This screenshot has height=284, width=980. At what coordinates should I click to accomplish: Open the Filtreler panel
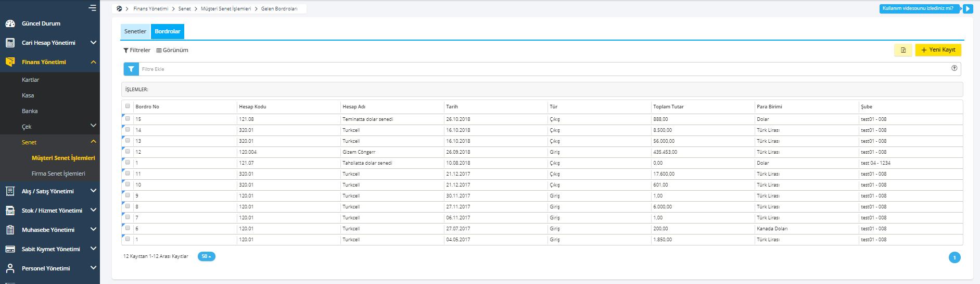[x=137, y=50]
